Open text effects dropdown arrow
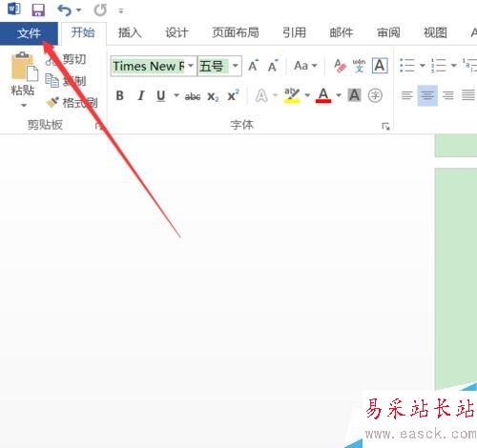Image resolution: width=477 pixels, height=448 pixels. coord(276,95)
